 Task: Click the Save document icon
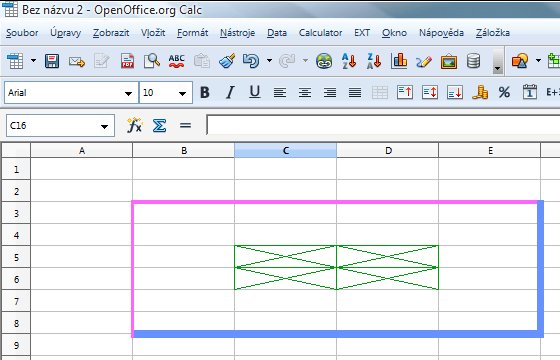[52, 61]
